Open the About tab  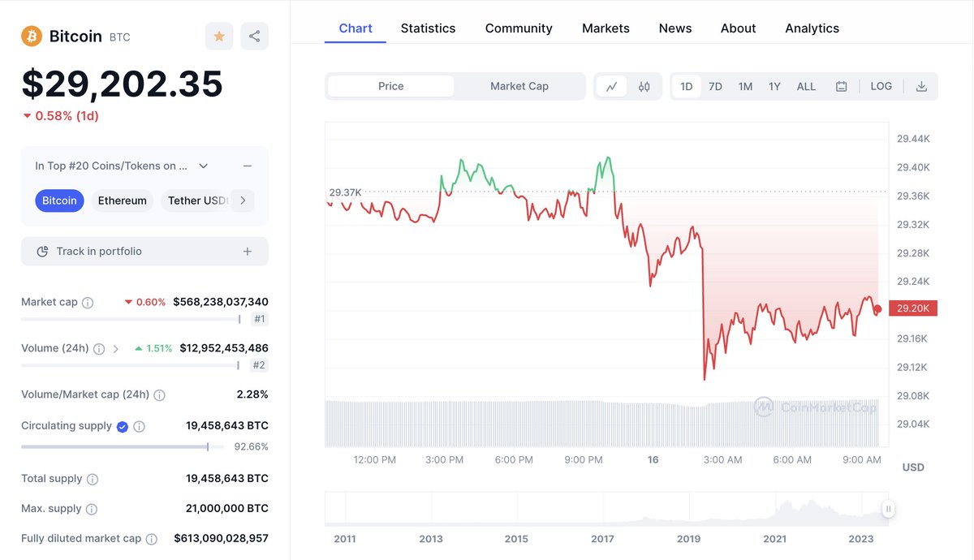coord(738,28)
